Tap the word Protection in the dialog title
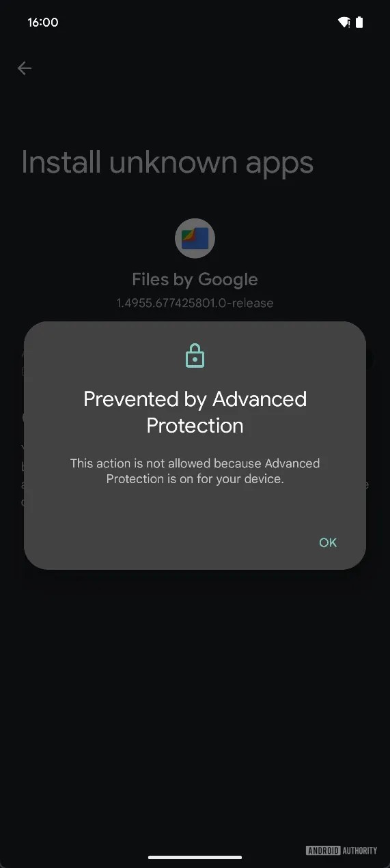Screen dimensions: 390x868 click(195, 425)
